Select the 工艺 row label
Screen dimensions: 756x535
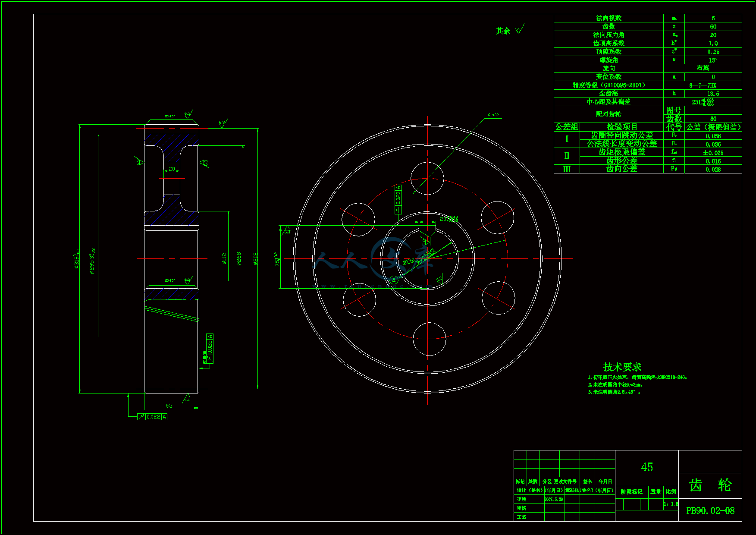(x=521, y=517)
